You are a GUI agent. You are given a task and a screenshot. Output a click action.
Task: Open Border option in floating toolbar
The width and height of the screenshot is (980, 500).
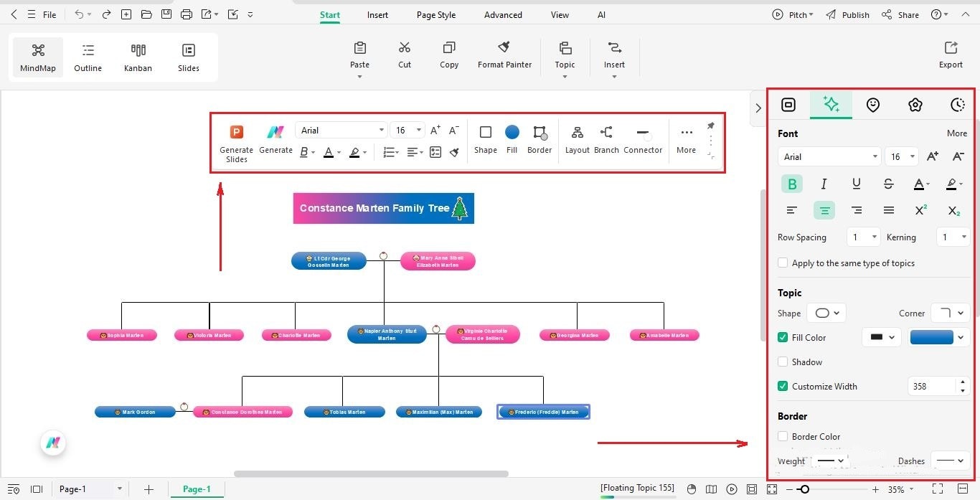pos(540,140)
